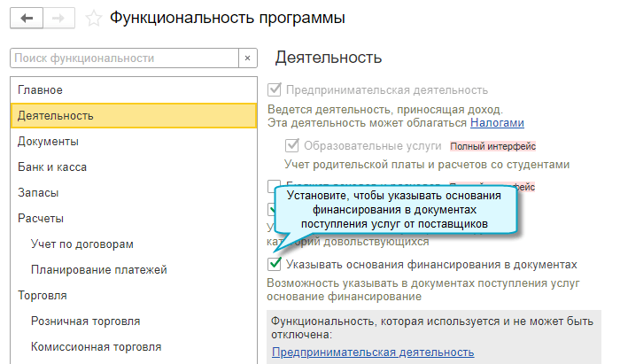Click the forward arrow navigation button

point(57,17)
